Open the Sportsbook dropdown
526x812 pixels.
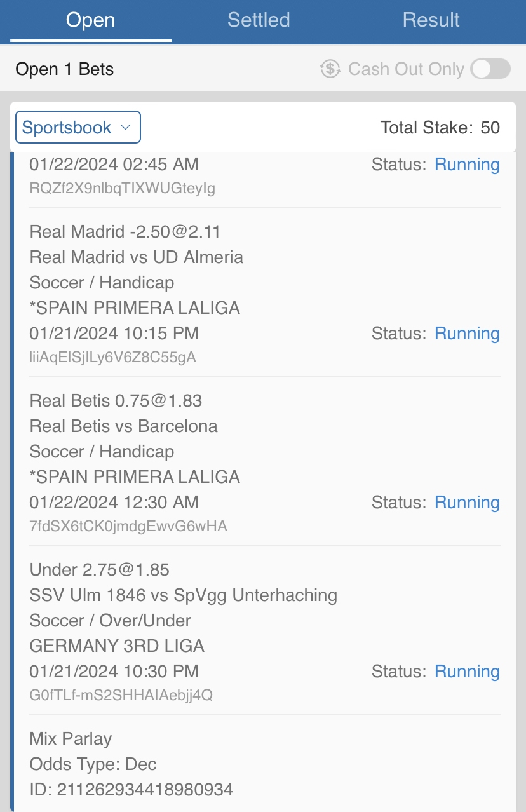78,128
